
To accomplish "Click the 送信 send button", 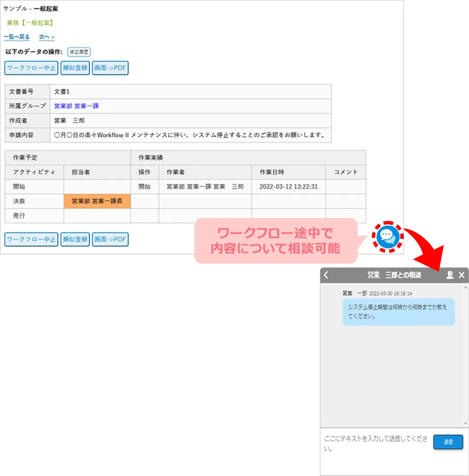I will [448, 442].
